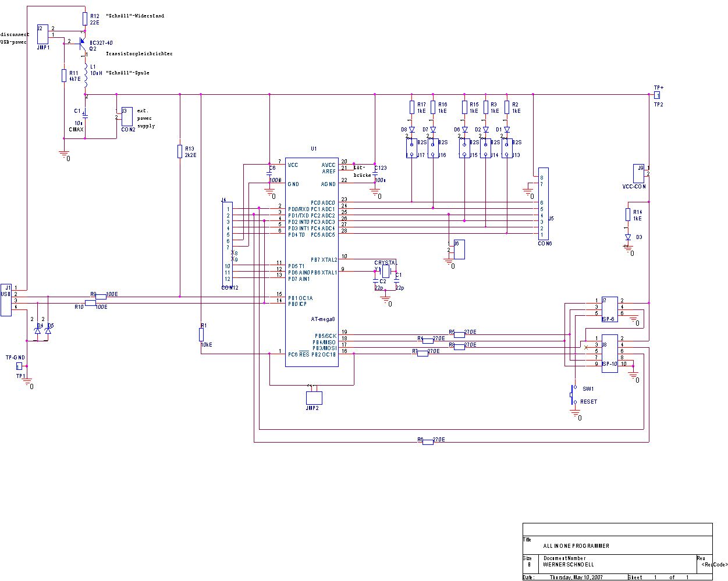Select the TP+ test point TP2
The height and width of the screenshot is (581, 728).
coord(658,95)
